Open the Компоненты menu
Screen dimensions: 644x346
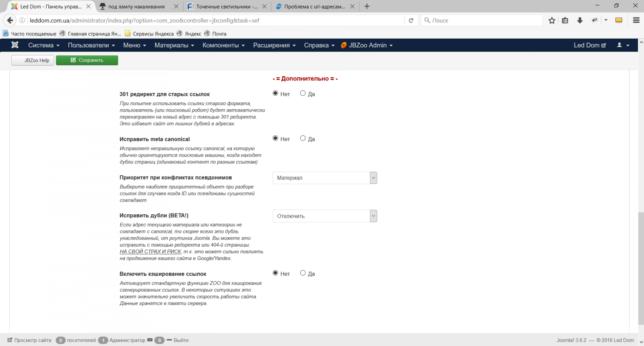[223, 45]
